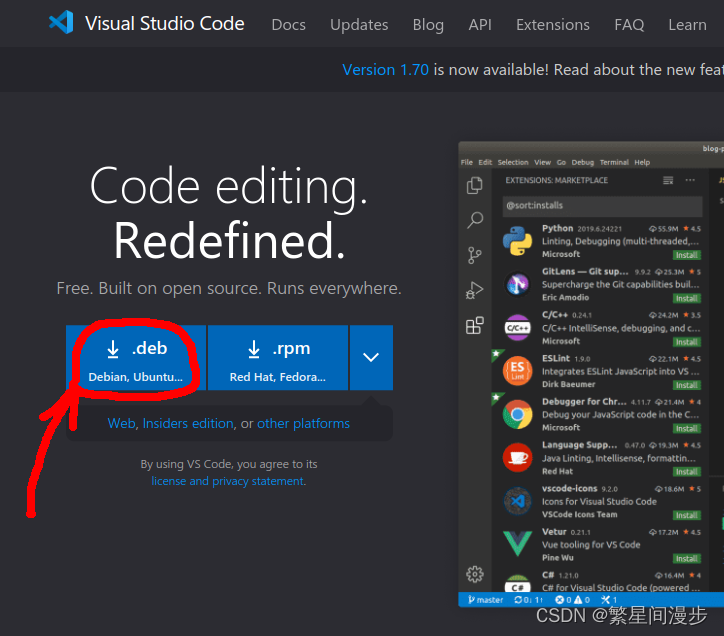This screenshot has height=636, width=724.
Task: Click the tools status bar icon with count 1
Action: 609,600
